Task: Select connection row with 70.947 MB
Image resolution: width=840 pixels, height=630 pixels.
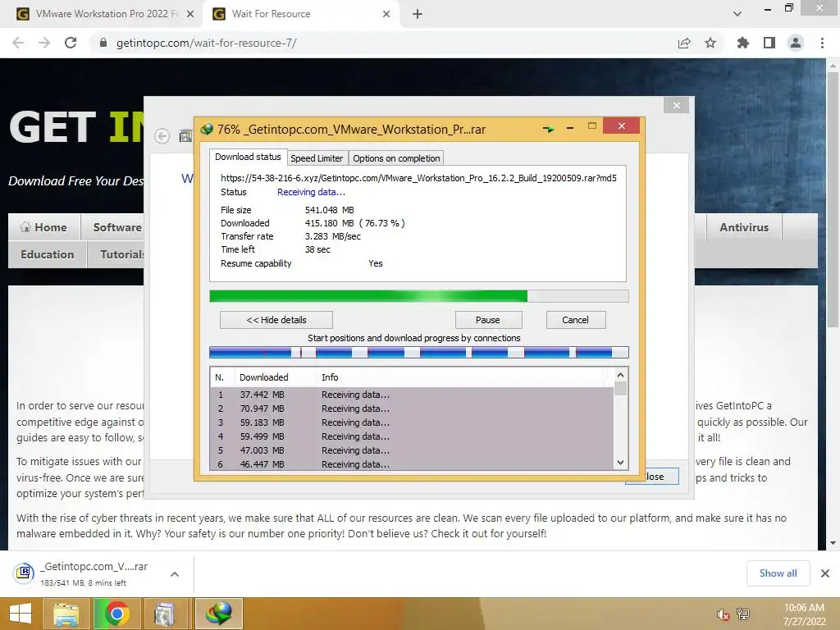Action: (412, 409)
